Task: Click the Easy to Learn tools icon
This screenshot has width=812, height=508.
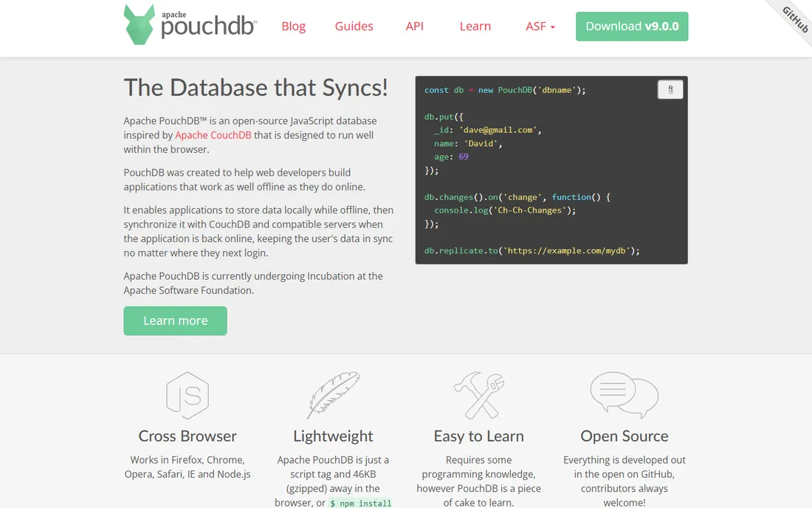Action: pos(479,395)
